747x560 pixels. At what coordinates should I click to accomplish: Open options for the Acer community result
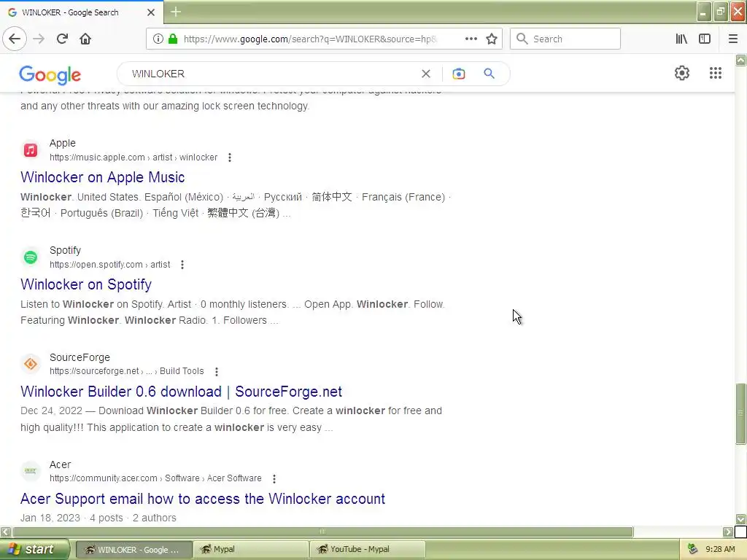(274, 478)
